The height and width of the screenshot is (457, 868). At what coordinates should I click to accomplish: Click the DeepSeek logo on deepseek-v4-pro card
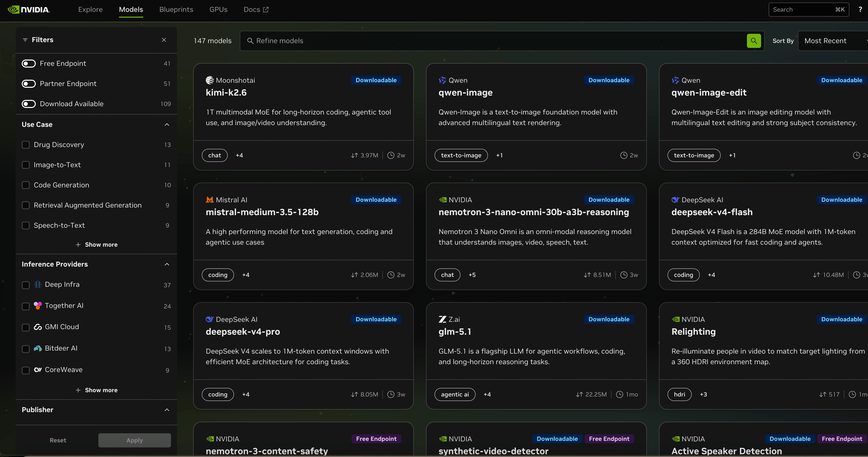[210, 319]
